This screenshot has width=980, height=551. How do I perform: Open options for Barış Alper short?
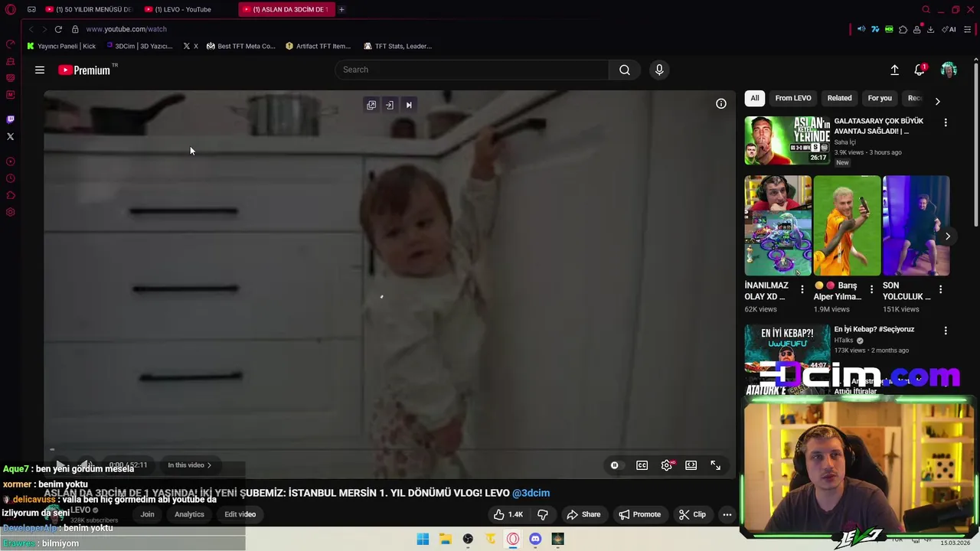point(871,289)
